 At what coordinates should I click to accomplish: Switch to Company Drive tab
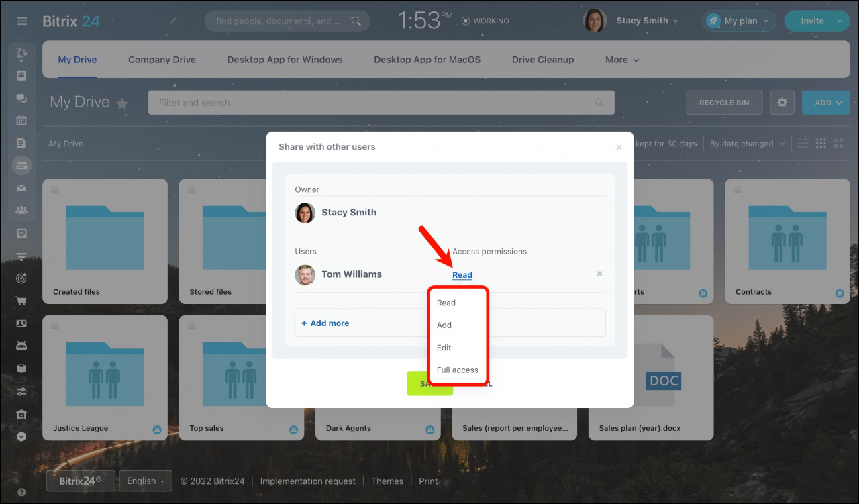pos(162,60)
